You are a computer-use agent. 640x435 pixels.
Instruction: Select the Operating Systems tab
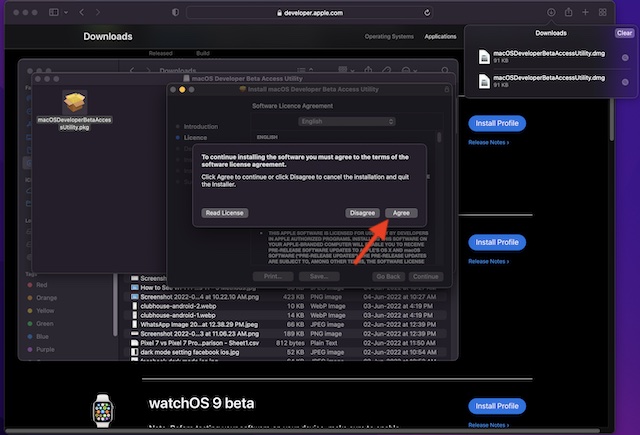tap(389, 36)
